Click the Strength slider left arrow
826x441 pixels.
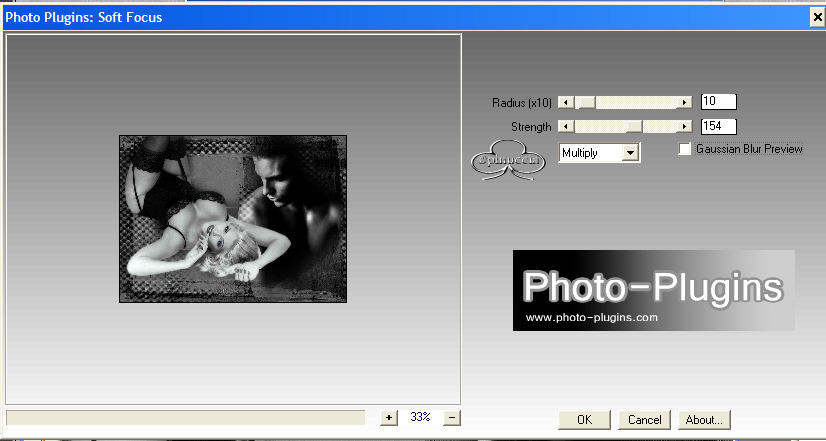tap(566, 126)
